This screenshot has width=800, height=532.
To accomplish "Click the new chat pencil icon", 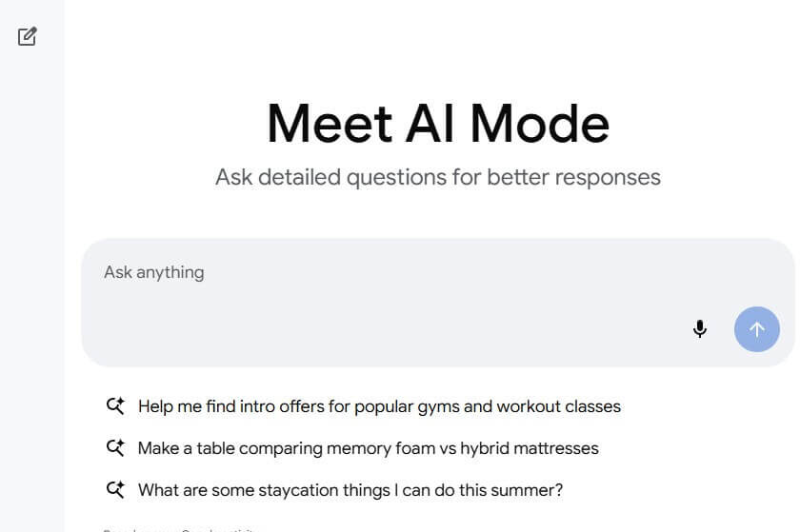I will pyautogui.click(x=28, y=37).
